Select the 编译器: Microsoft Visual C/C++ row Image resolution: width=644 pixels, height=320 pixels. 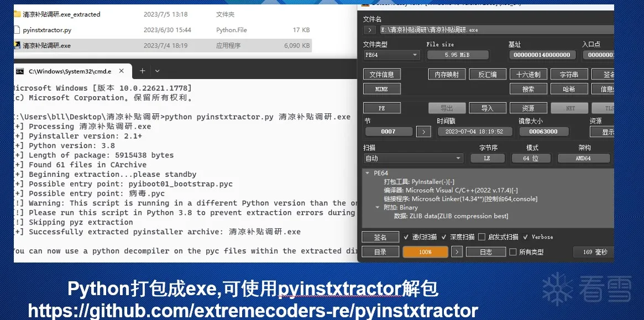click(451, 190)
